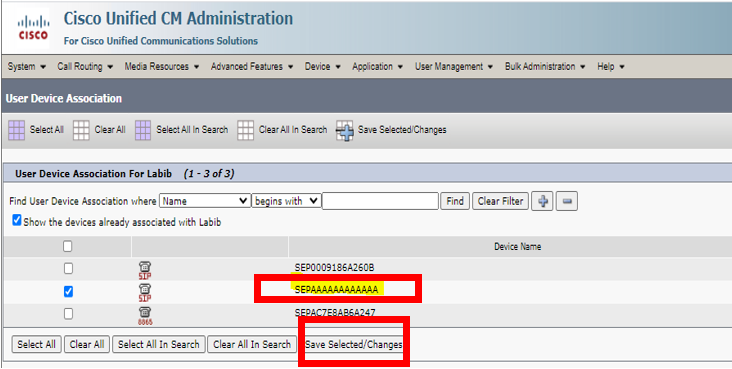732x369 pixels.
Task: Check the SEPAC7E8AB6A247 device checkbox
Action: pos(68,314)
